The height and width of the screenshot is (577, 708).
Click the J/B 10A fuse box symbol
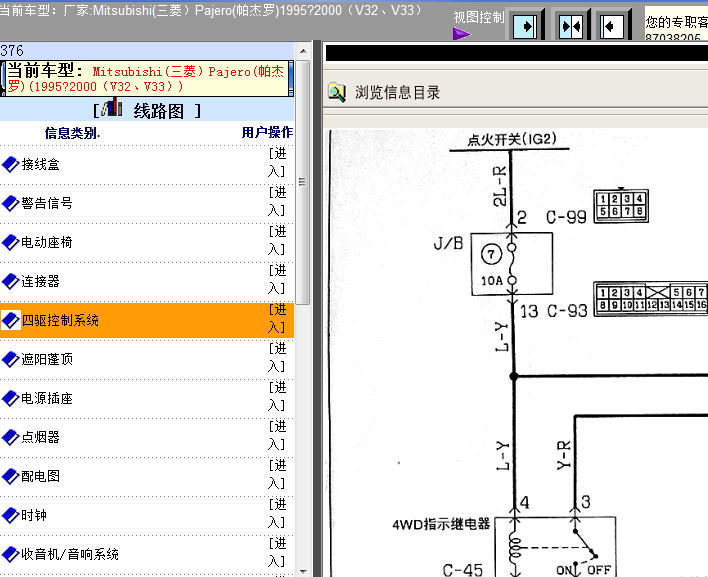[x=512, y=264]
